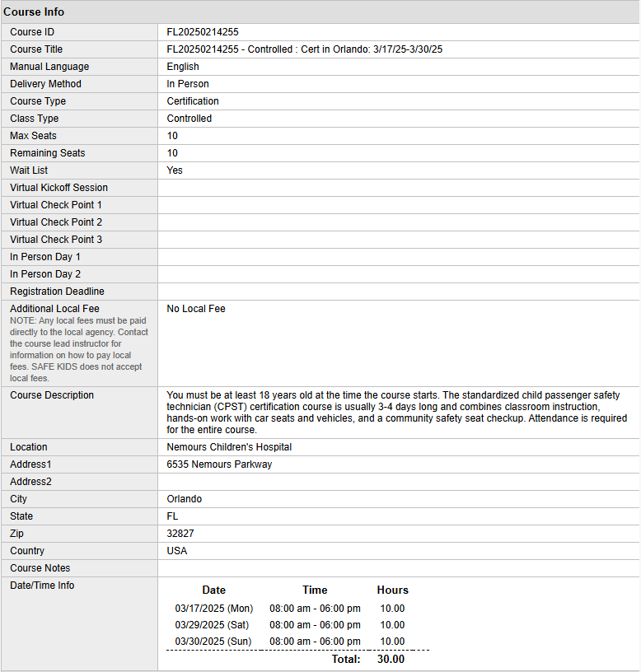Click the 'Max Seats' label
Screen dimensions: 641x672
tap(33, 136)
